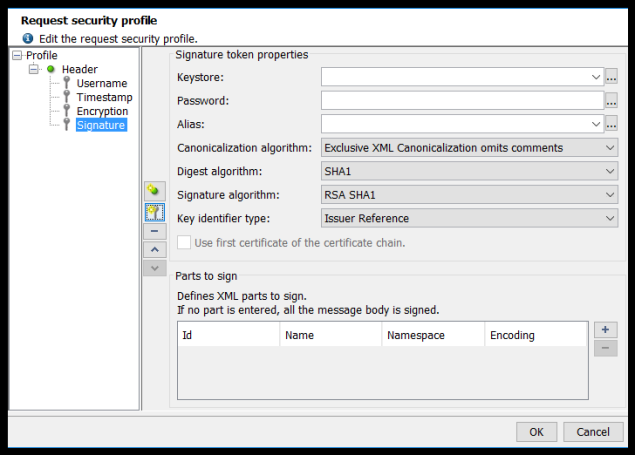Move selected item up with arrow button
The height and width of the screenshot is (455, 635).
click(154, 249)
